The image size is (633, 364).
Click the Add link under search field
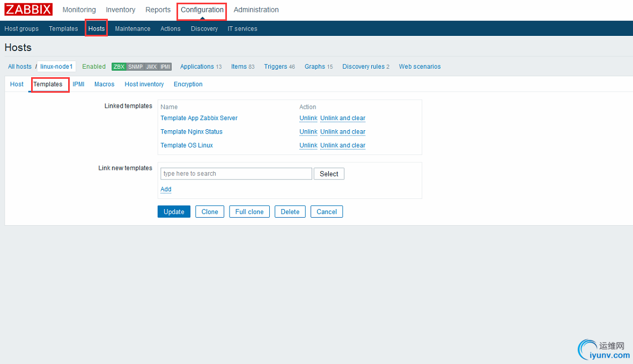(x=166, y=189)
